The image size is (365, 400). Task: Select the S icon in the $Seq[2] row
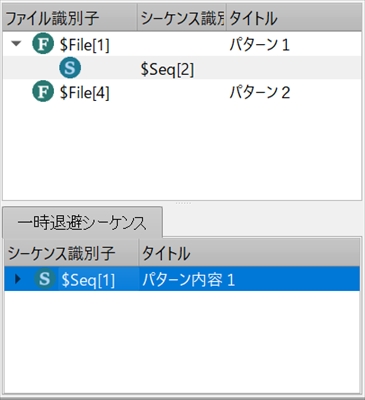pos(70,68)
